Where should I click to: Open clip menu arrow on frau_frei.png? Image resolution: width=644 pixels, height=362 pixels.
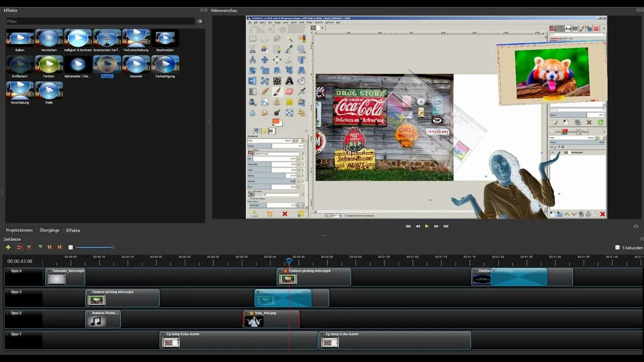pyautogui.click(x=247, y=313)
